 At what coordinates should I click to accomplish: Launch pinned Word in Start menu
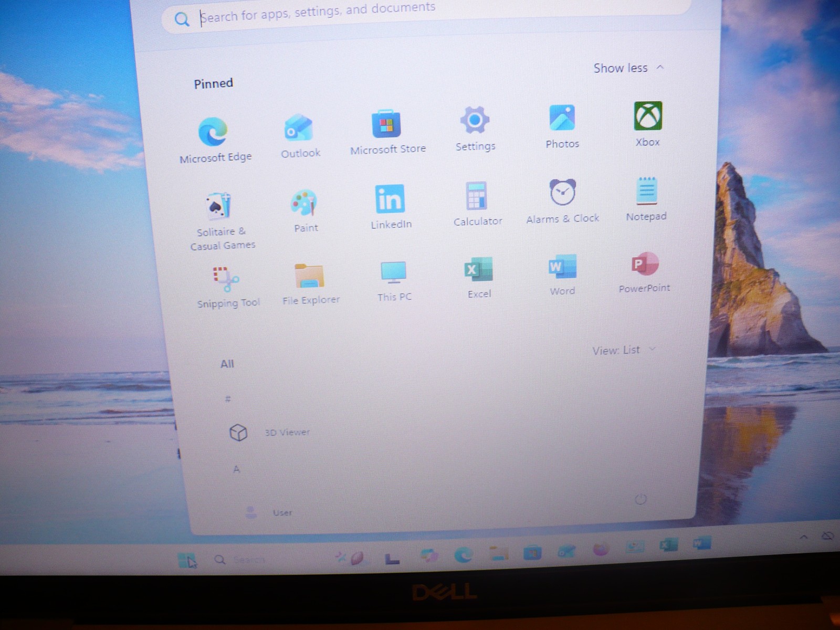tap(562, 275)
